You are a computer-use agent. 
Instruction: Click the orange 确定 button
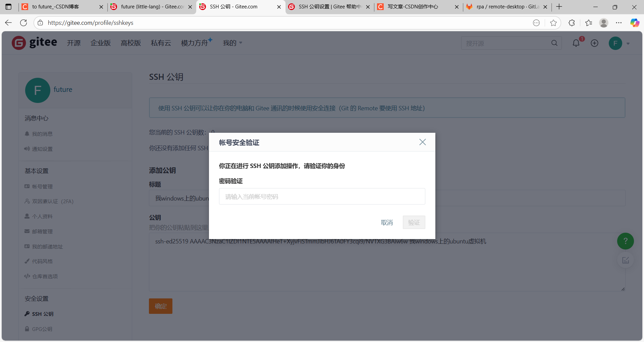161,306
